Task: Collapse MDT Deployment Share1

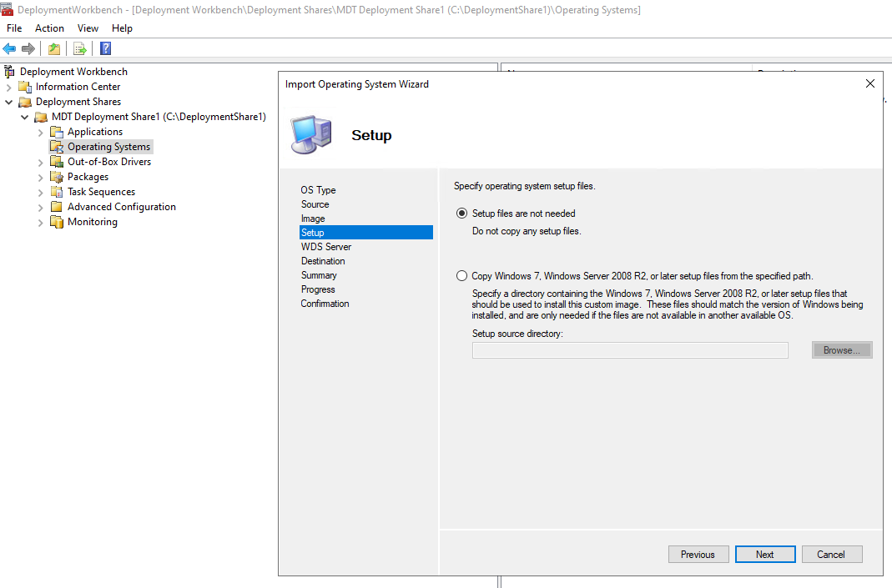Action: (x=23, y=116)
